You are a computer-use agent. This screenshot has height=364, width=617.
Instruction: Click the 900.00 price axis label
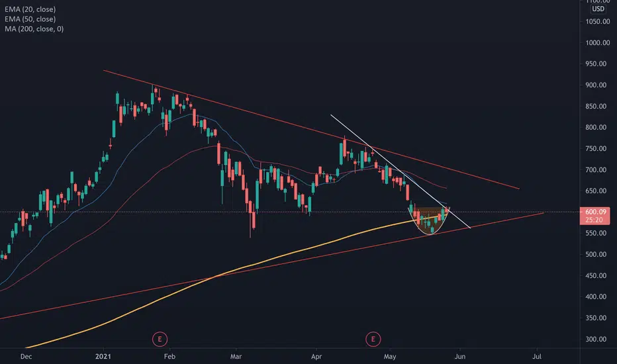click(596, 85)
